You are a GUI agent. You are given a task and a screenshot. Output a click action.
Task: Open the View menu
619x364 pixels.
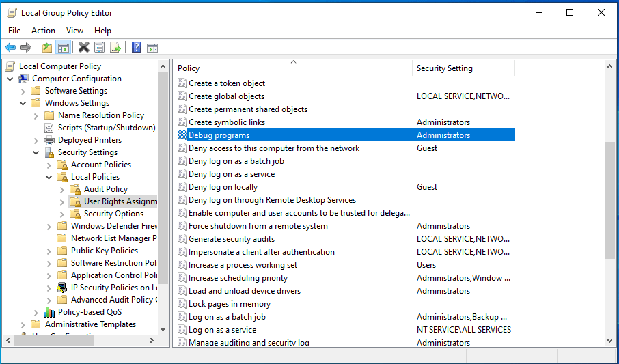coord(74,31)
